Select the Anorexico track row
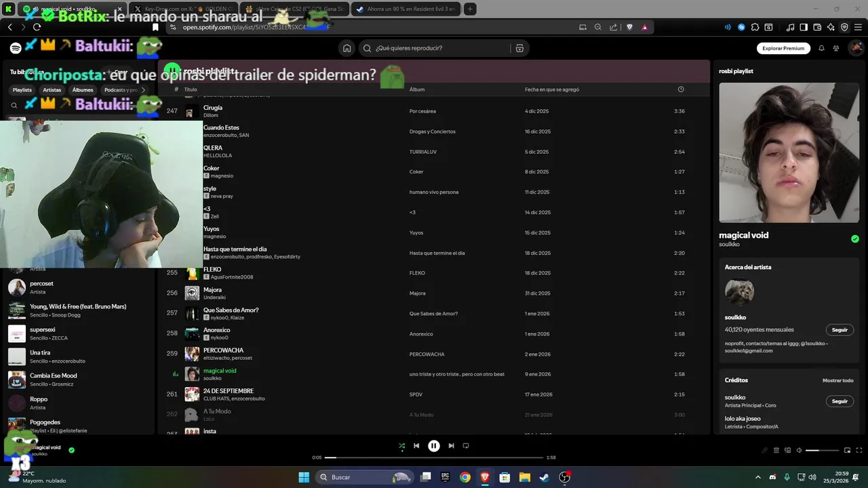Viewport: 868px width, 488px height. (434, 333)
